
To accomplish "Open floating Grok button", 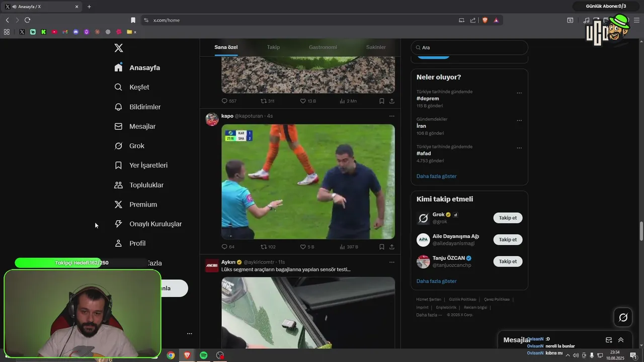I will [623, 317].
